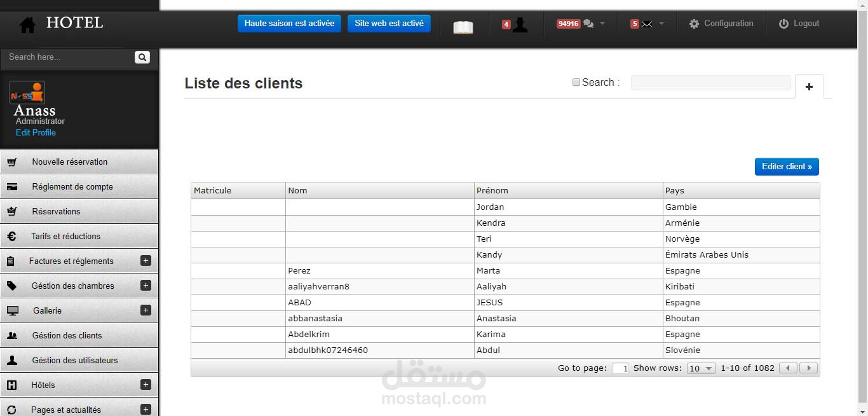Click the euro icon for Tarifs et réductions

point(12,236)
